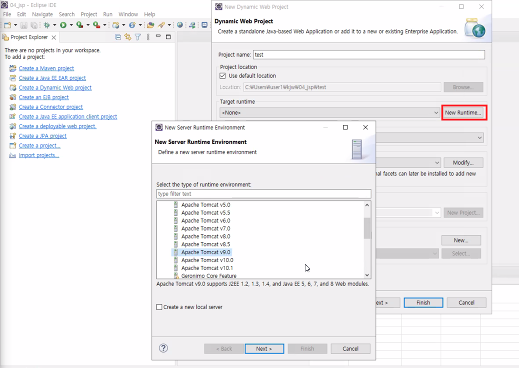This screenshot has height=368, width=519.
Task: Open the Search menu
Action: click(67, 14)
